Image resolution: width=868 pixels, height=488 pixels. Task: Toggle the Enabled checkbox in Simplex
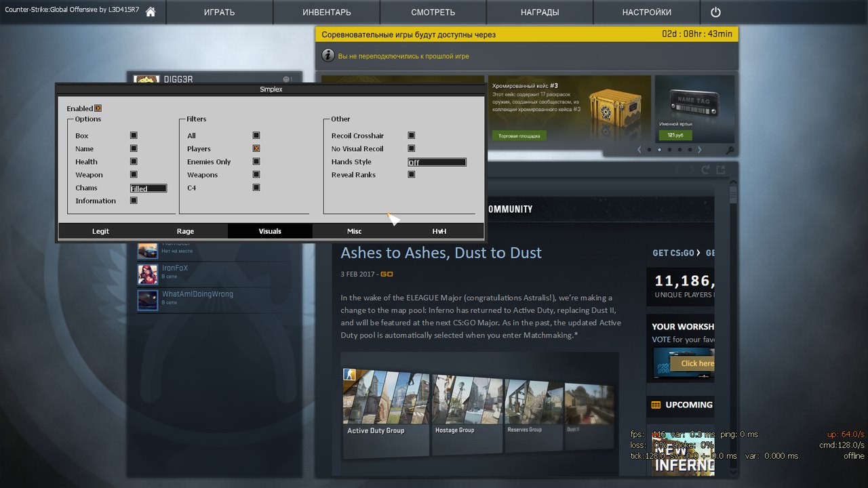(98, 108)
